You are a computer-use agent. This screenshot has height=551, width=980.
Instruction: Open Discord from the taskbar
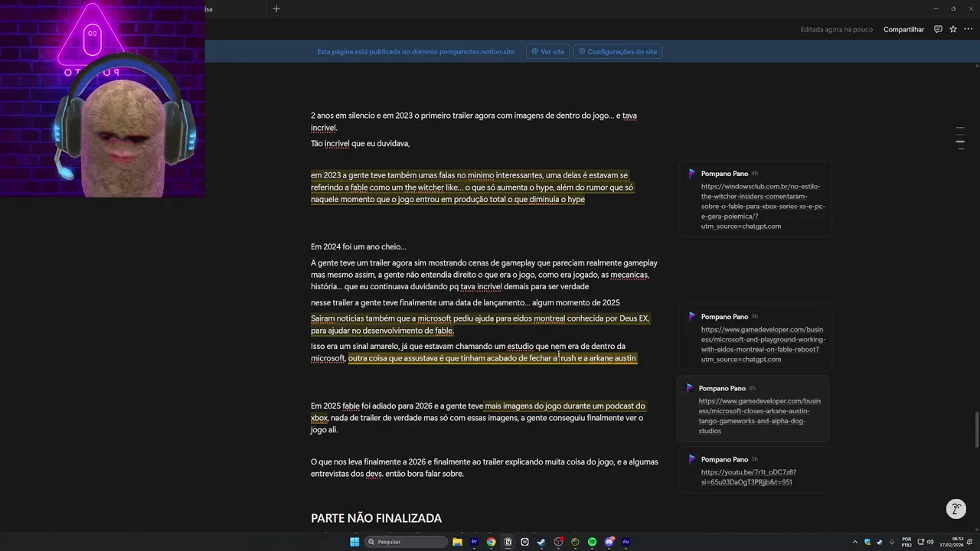(609, 542)
